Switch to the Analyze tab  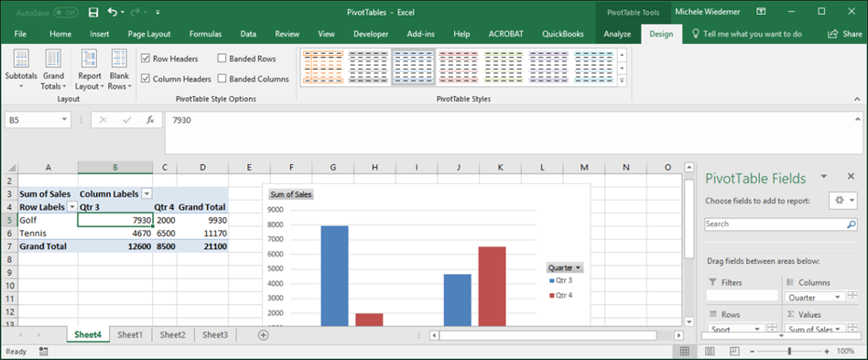617,34
